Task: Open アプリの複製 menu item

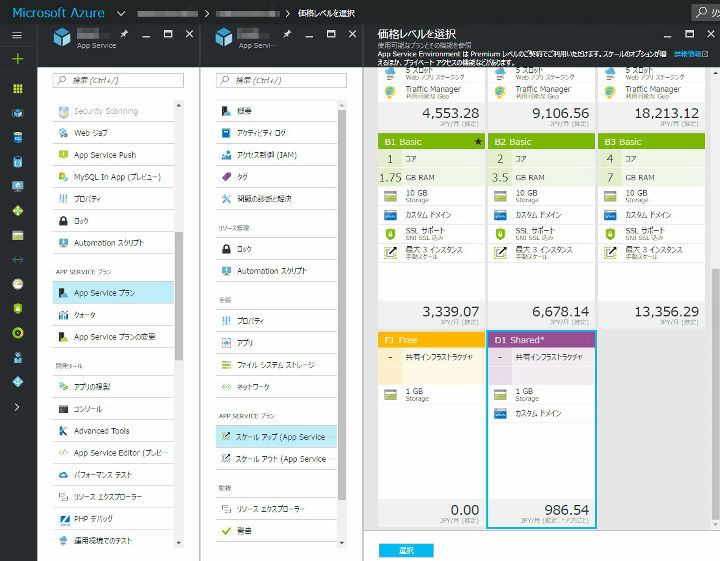Action: pyautogui.click(x=113, y=387)
